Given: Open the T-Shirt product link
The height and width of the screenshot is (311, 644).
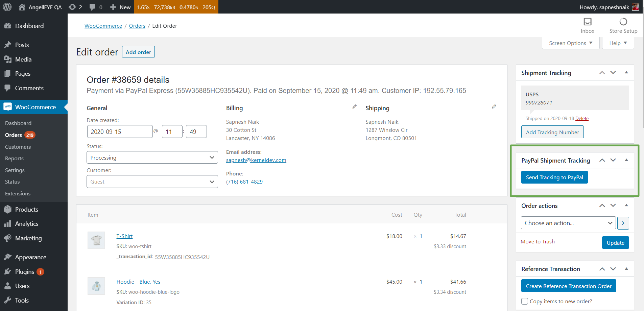Looking at the screenshot, I should click(124, 236).
